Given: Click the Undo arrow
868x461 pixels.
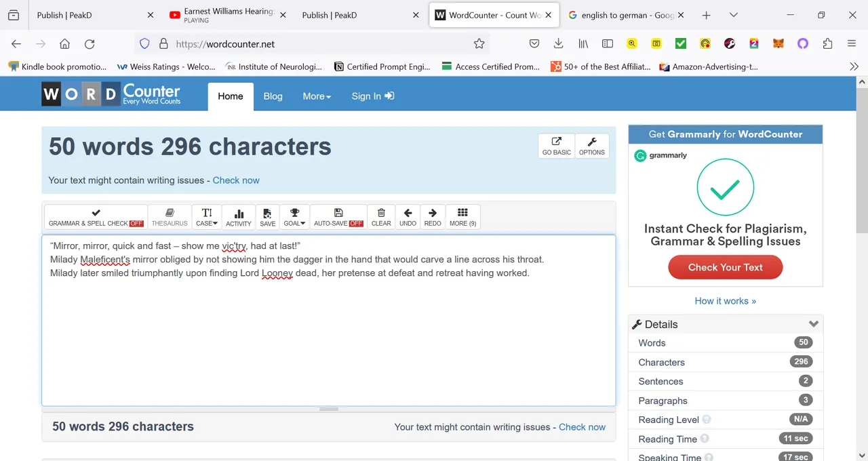Looking at the screenshot, I should (408, 217).
